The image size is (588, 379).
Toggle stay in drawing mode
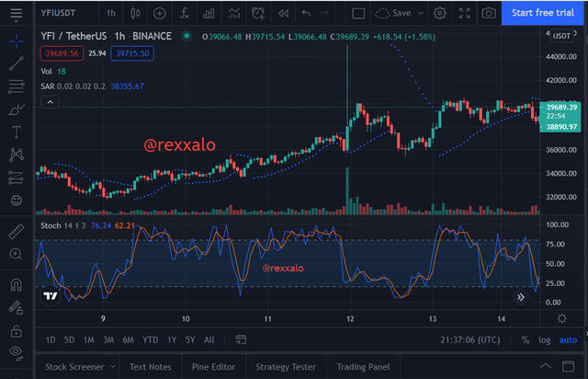(17, 307)
